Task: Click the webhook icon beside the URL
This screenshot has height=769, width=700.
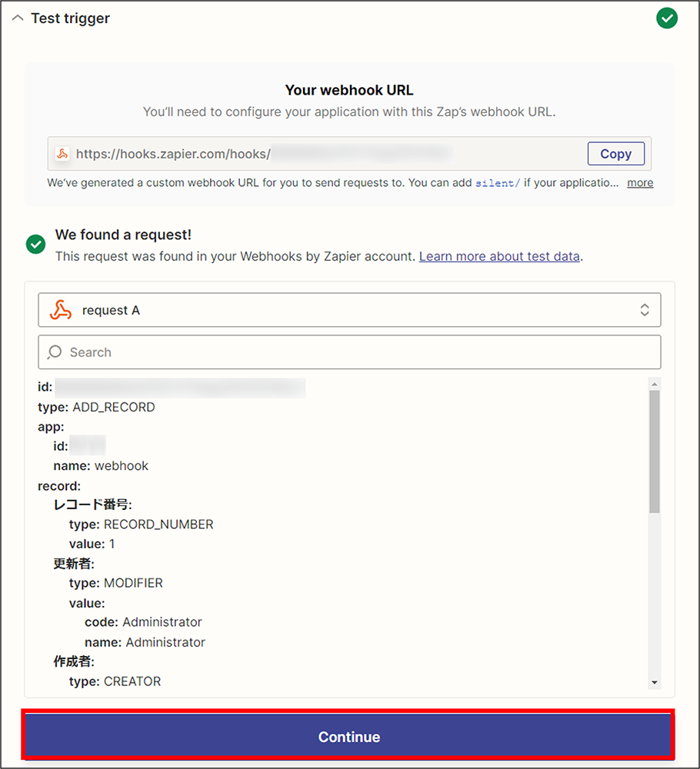Action: [x=62, y=154]
